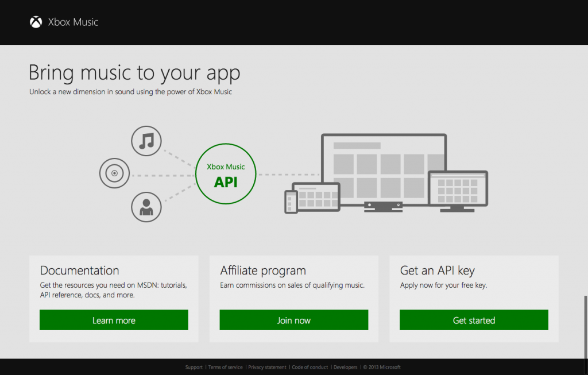Click the Learn more button
This screenshot has height=375, width=588.
pos(113,320)
